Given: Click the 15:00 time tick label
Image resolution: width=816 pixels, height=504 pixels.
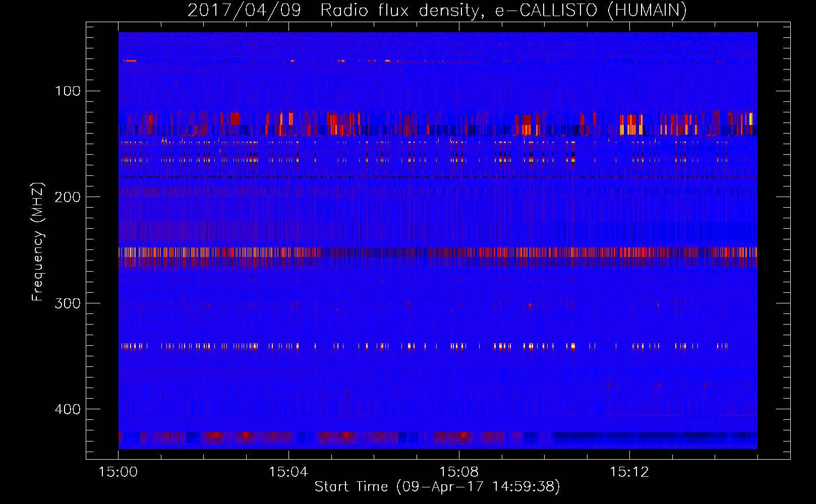Looking at the screenshot, I should point(118,472).
